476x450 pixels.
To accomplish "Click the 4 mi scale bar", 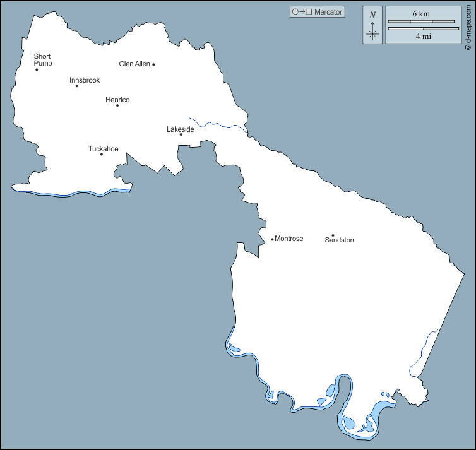I will coord(424,28).
